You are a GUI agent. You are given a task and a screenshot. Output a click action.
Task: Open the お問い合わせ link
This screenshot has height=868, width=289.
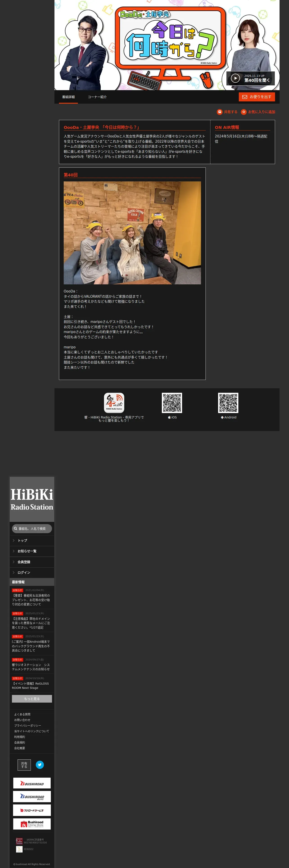[x=22, y=720]
